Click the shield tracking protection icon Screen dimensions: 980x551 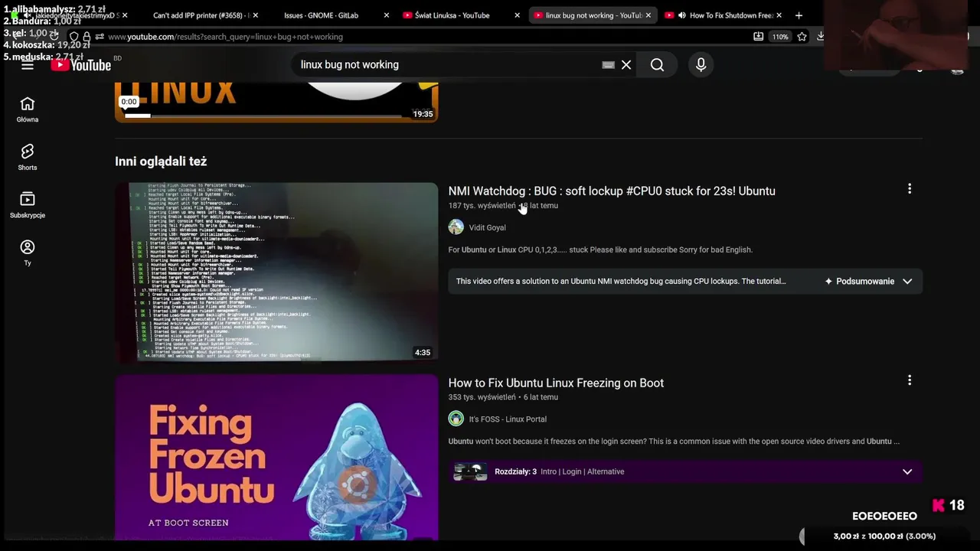tap(73, 37)
